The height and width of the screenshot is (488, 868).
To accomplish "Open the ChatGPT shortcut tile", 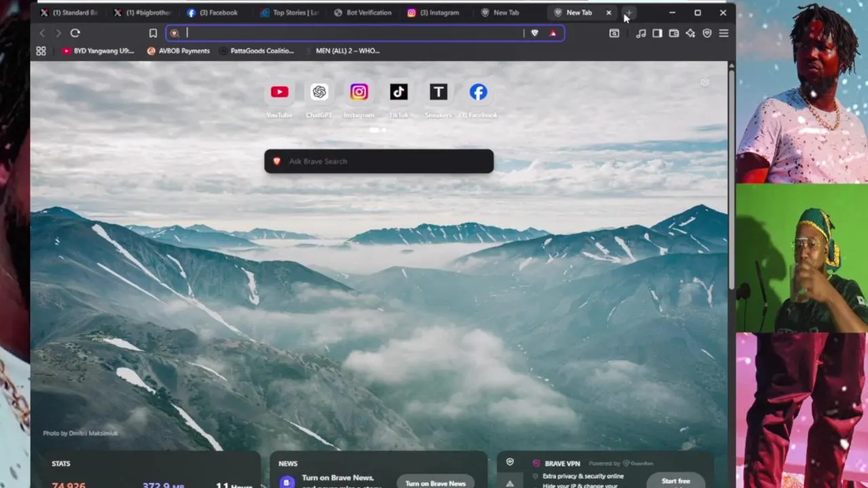I will [319, 92].
